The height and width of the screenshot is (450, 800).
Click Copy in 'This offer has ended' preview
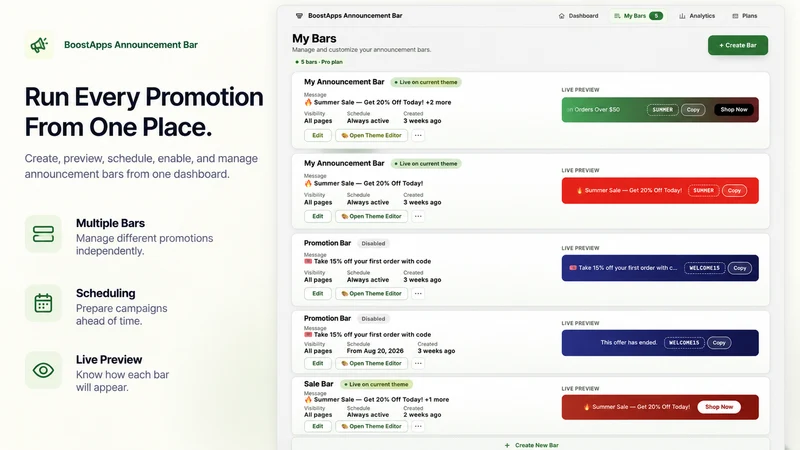click(719, 343)
